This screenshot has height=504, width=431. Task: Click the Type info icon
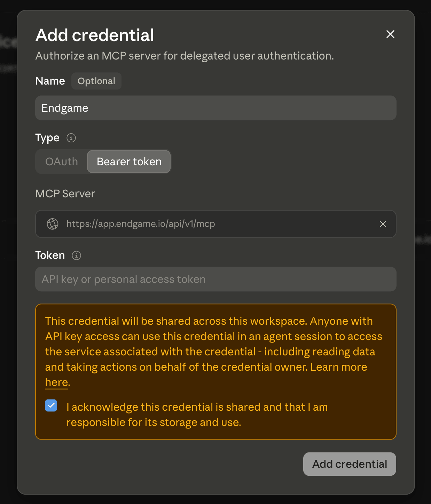[x=71, y=138]
